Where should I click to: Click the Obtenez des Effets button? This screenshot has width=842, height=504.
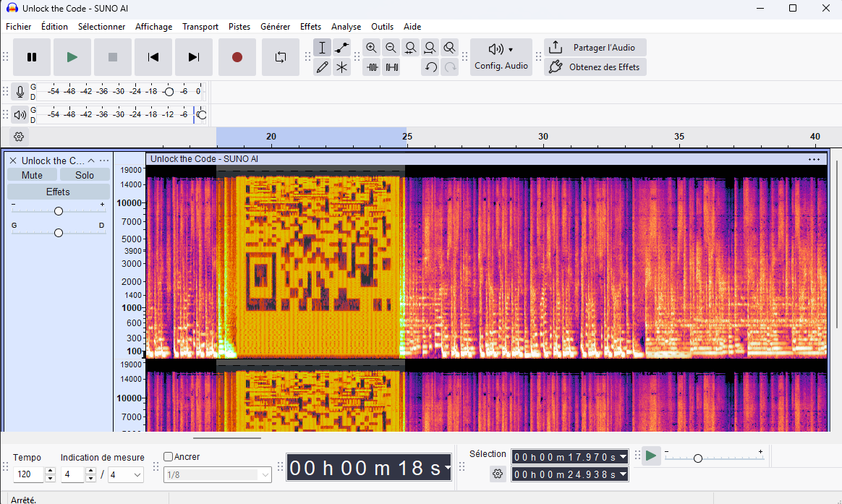point(595,67)
